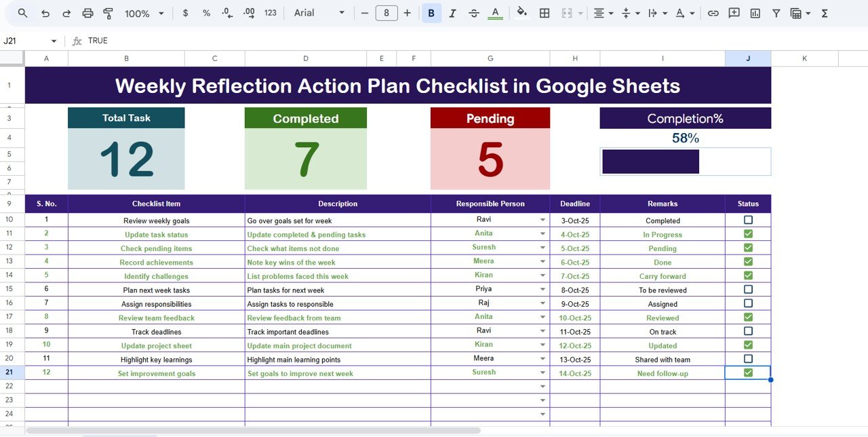Screen dimensions: 868x437
Task: Click the bold B button
Action: pos(431,13)
